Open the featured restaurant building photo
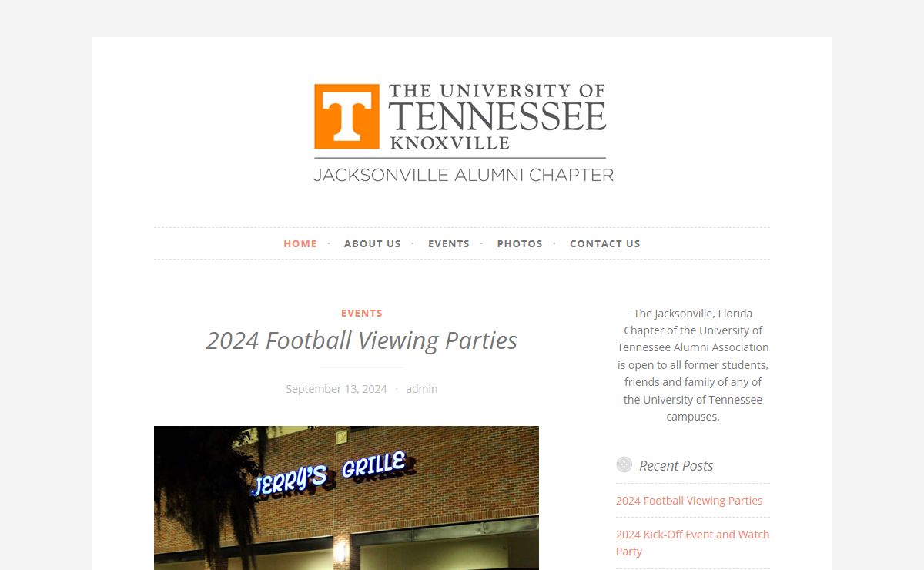The height and width of the screenshot is (570, 924). 346,498
